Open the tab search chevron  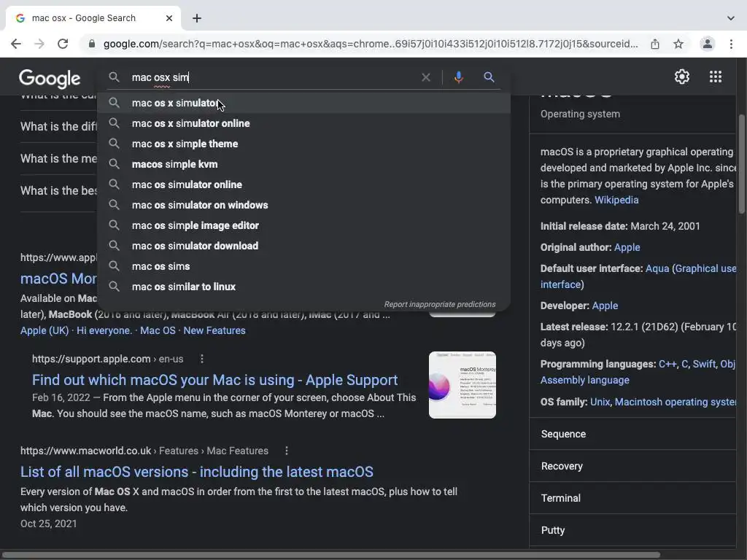[x=731, y=18]
